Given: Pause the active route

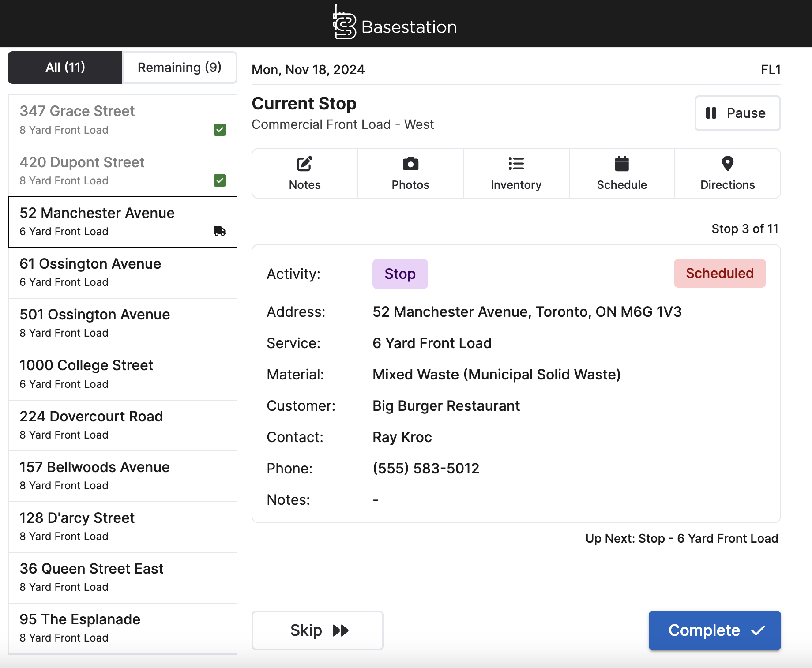Looking at the screenshot, I should pos(737,113).
